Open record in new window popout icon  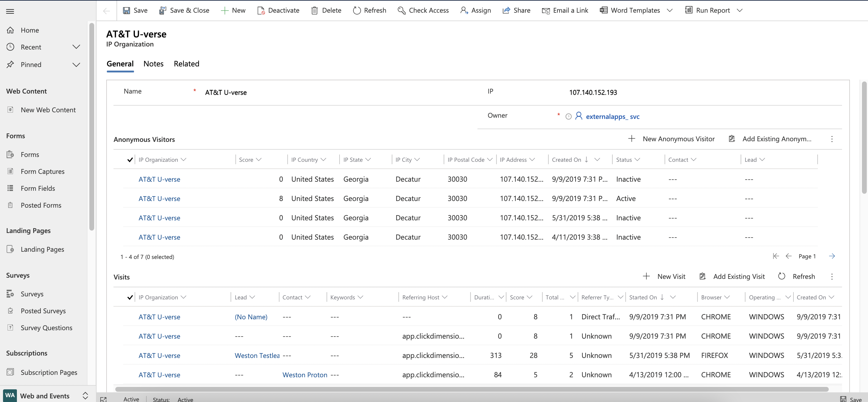pyautogui.click(x=104, y=399)
